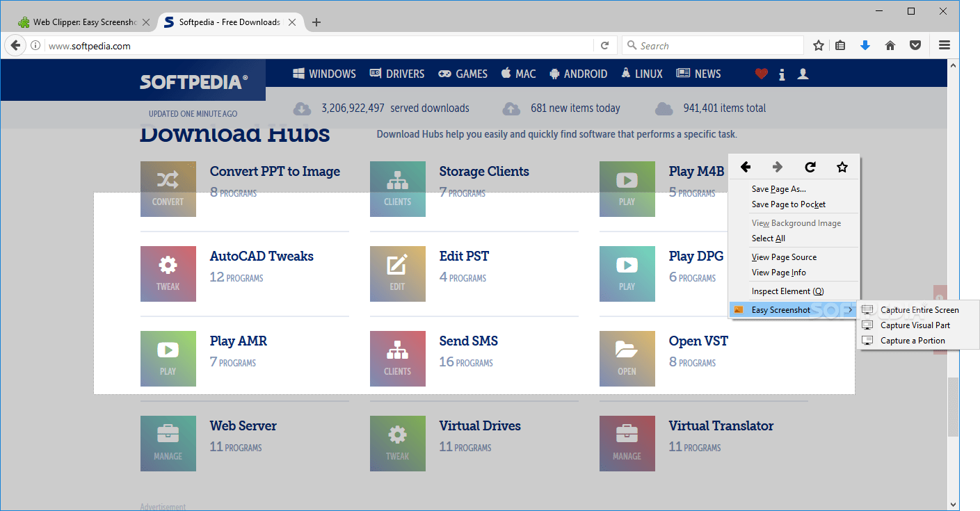Image resolution: width=980 pixels, height=511 pixels.
Task: Open the Send SMS hub link
Action: coord(469,341)
